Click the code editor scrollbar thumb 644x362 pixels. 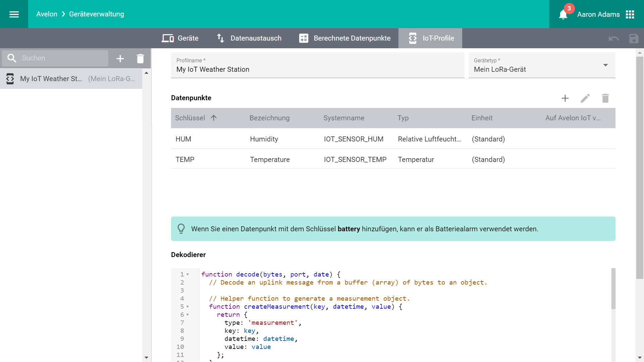coord(613,288)
